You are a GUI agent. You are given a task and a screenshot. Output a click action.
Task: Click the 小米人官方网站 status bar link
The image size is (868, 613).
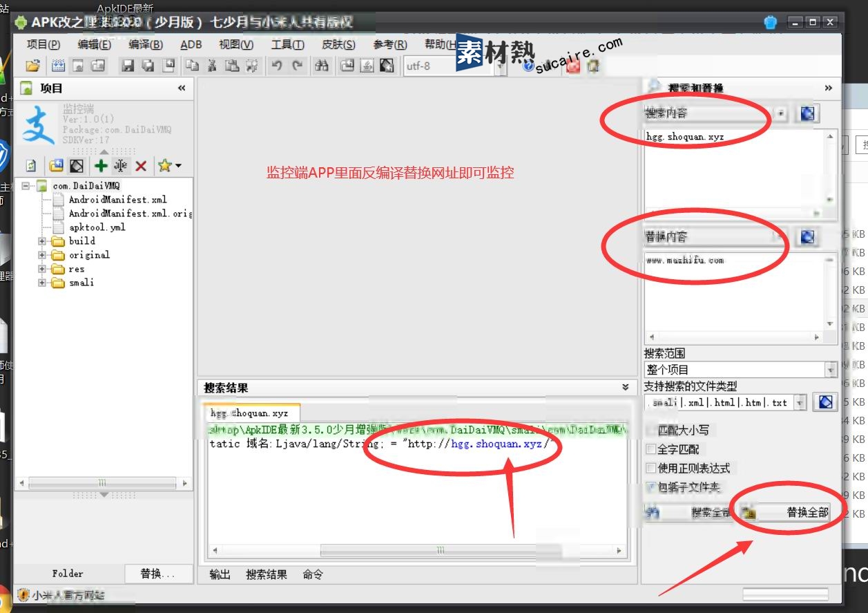point(68,595)
